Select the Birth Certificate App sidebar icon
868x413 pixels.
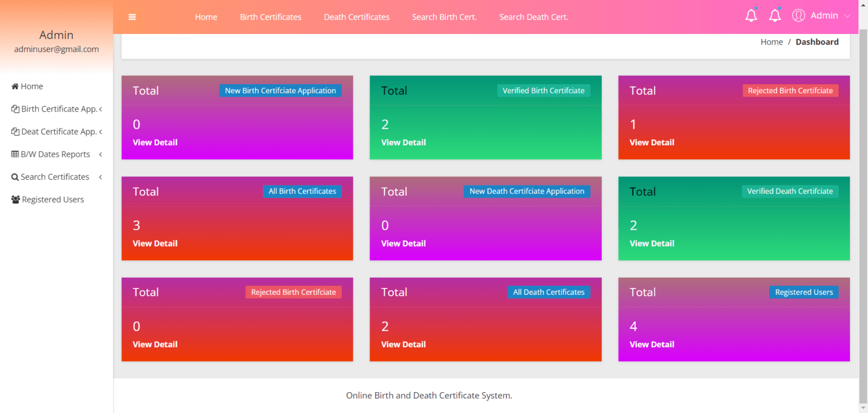15,109
